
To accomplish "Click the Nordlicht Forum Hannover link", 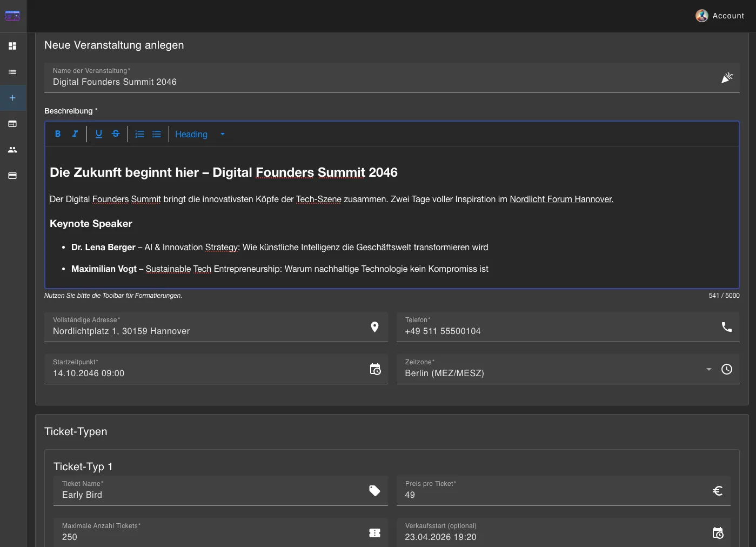I will pyautogui.click(x=561, y=199).
